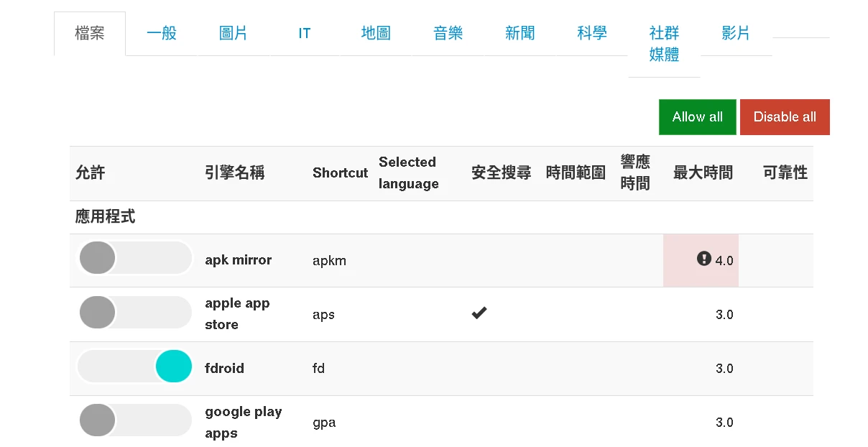This screenshot has width=868, height=447.
Task: Enable the google play apps toggle
Action: click(x=134, y=421)
